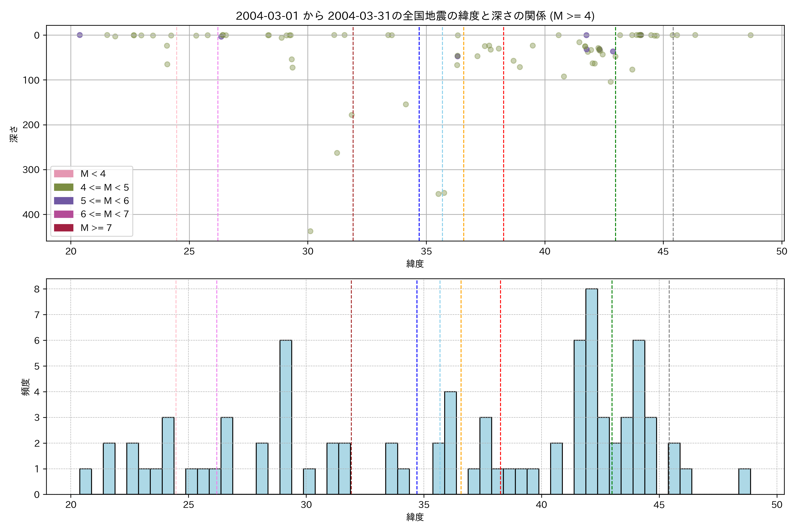
Task: Click the "M >= 7" legend text label
Action: [96, 228]
